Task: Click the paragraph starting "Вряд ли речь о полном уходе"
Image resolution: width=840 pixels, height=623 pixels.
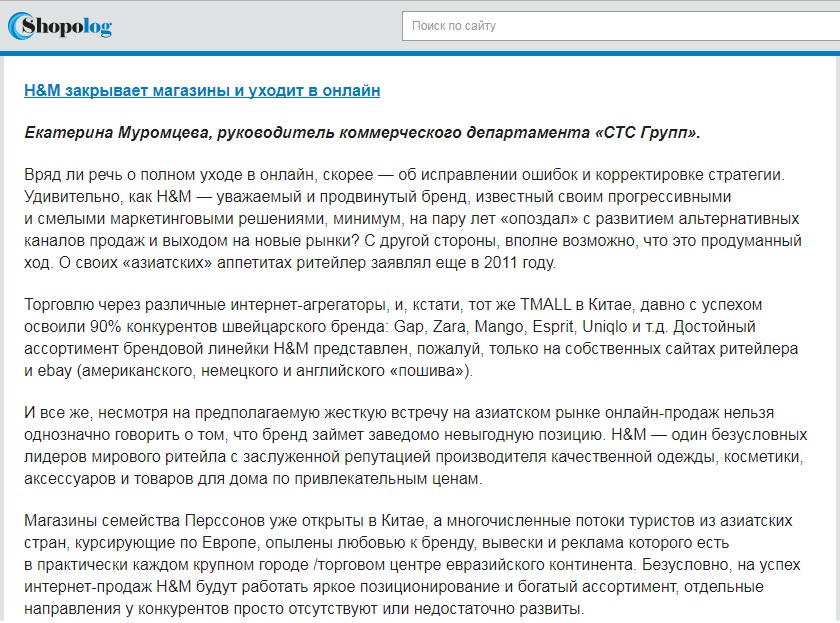Action: [x=412, y=219]
